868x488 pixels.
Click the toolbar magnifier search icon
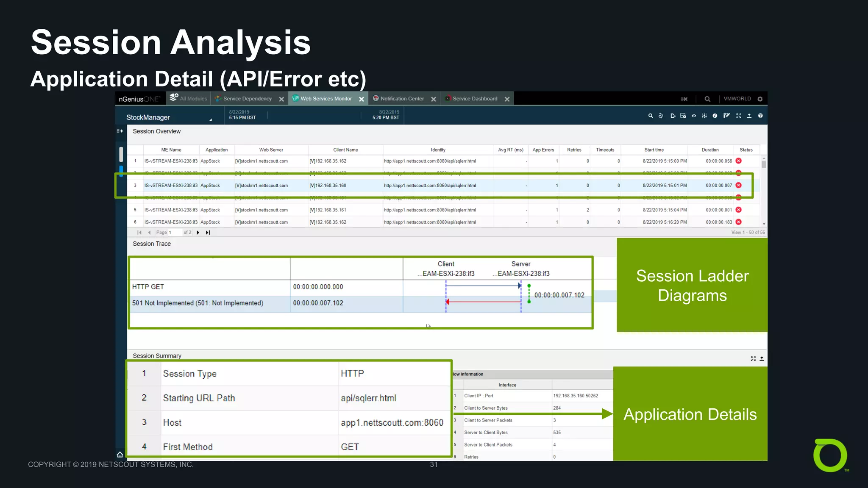point(651,116)
